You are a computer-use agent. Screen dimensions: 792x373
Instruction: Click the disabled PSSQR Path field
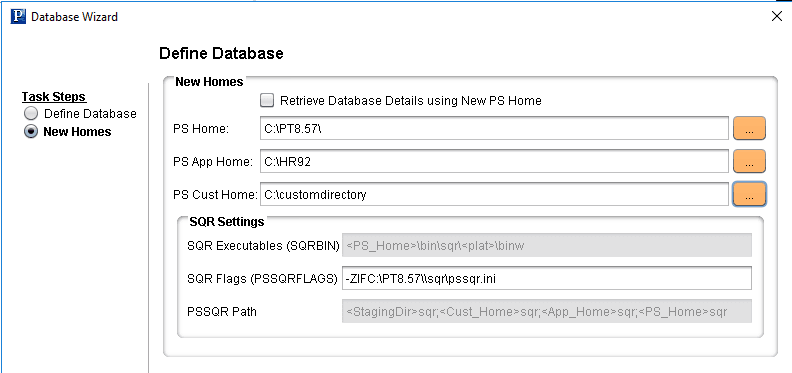547,311
